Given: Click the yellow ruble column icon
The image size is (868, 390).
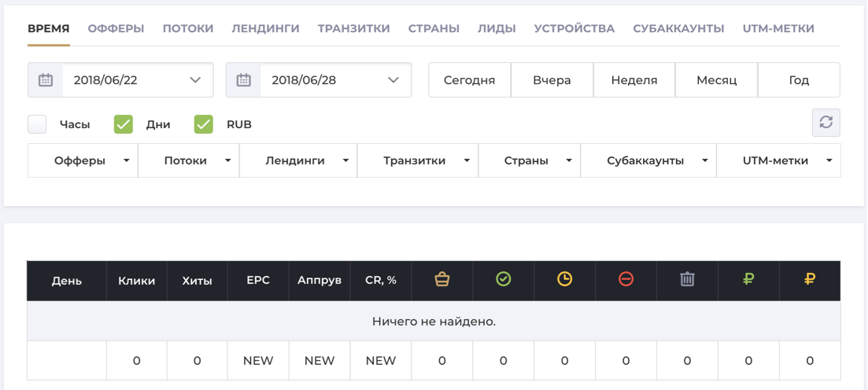Looking at the screenshot, I should click(x=810, y=279).
